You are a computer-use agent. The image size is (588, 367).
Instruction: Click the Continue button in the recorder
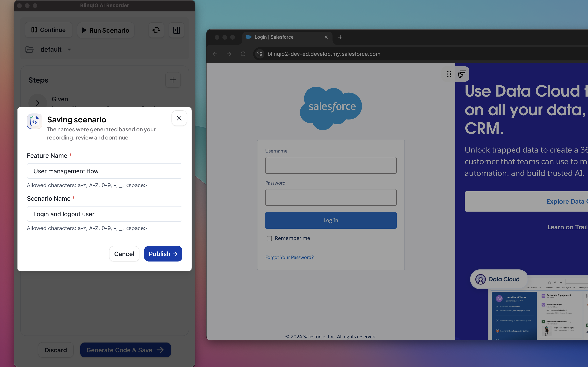49,30
